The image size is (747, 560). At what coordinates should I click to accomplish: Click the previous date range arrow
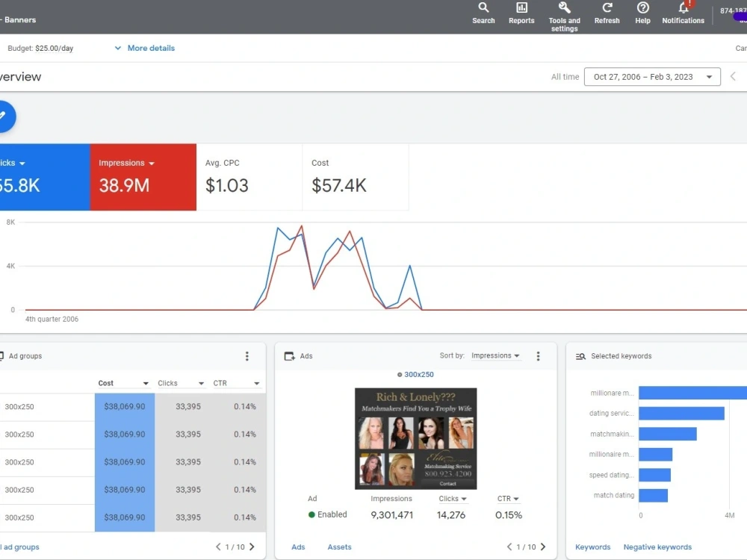pyautogui.click(x=734, y=77)
